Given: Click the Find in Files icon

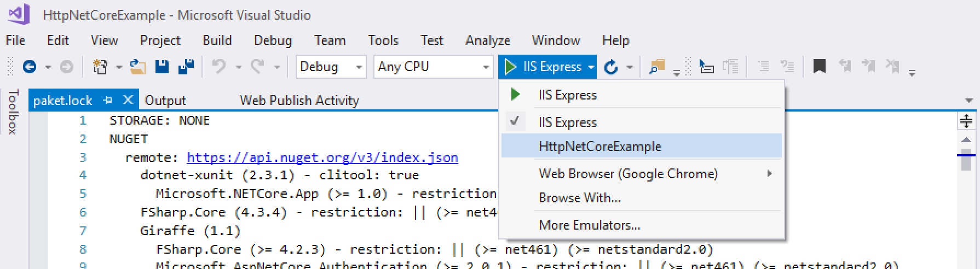Looking at the screenshot, I should (x=656, y=67).
